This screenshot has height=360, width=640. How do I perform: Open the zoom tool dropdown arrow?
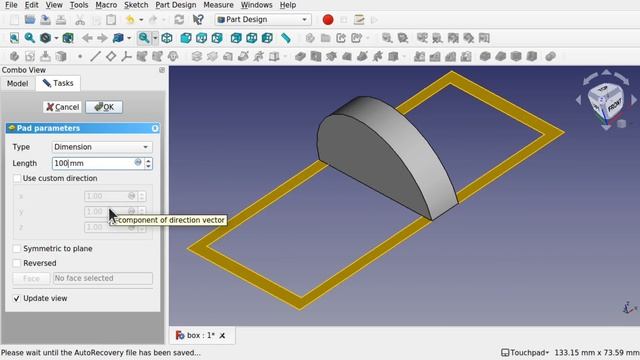coord(155,38)
